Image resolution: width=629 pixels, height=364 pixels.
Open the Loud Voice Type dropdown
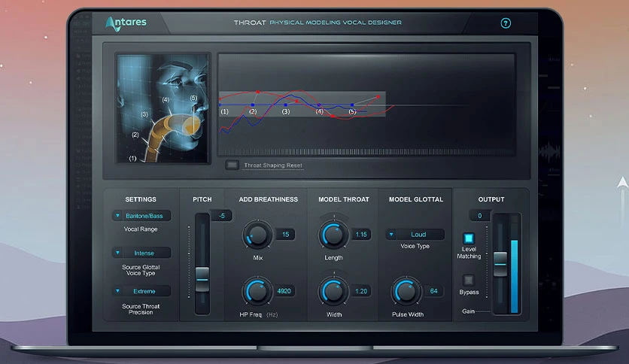(415, 234)
